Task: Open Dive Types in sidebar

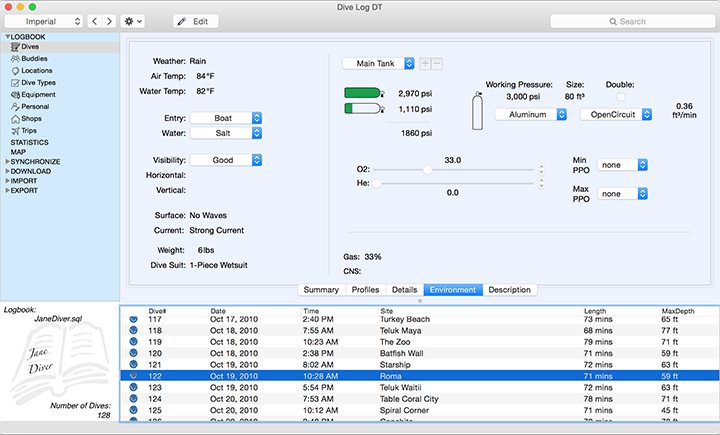Action: coord(38,83)
